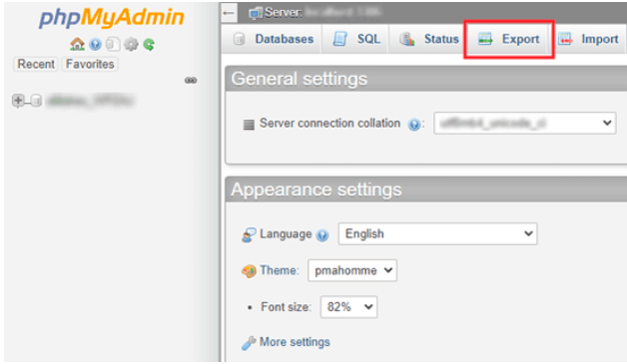Click the help icon next to Language
The width and height of the screenshot is (627, 364).
(321, 235)
